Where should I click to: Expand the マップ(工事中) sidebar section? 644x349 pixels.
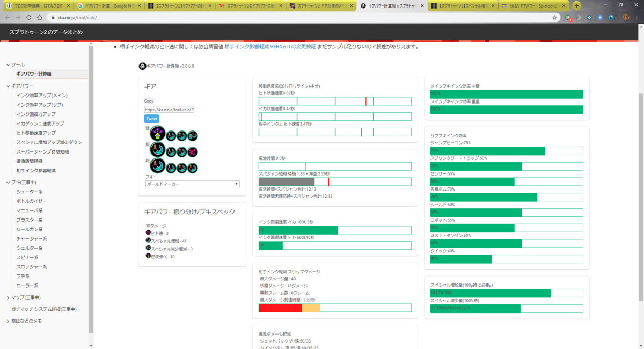pyautogui.click(x=7, y=297)
